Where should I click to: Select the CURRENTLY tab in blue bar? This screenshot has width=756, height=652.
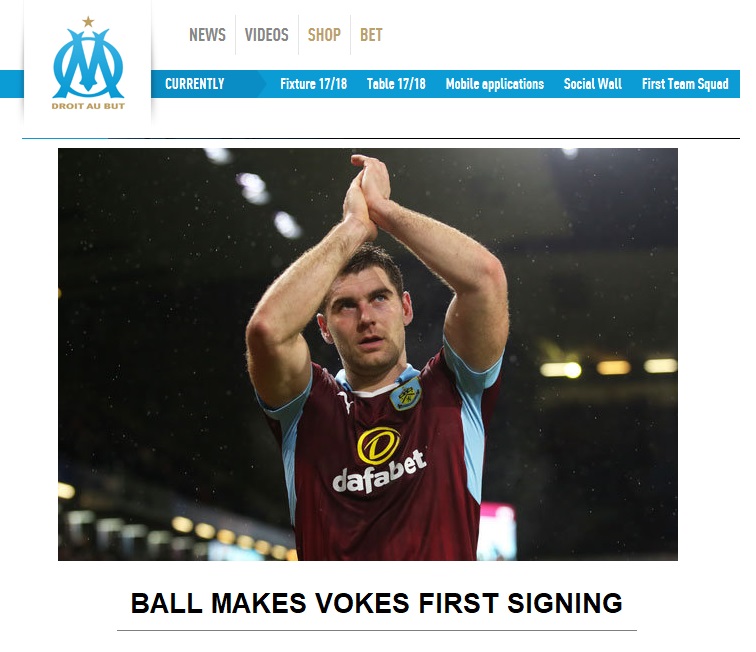[x=195, y=84]
